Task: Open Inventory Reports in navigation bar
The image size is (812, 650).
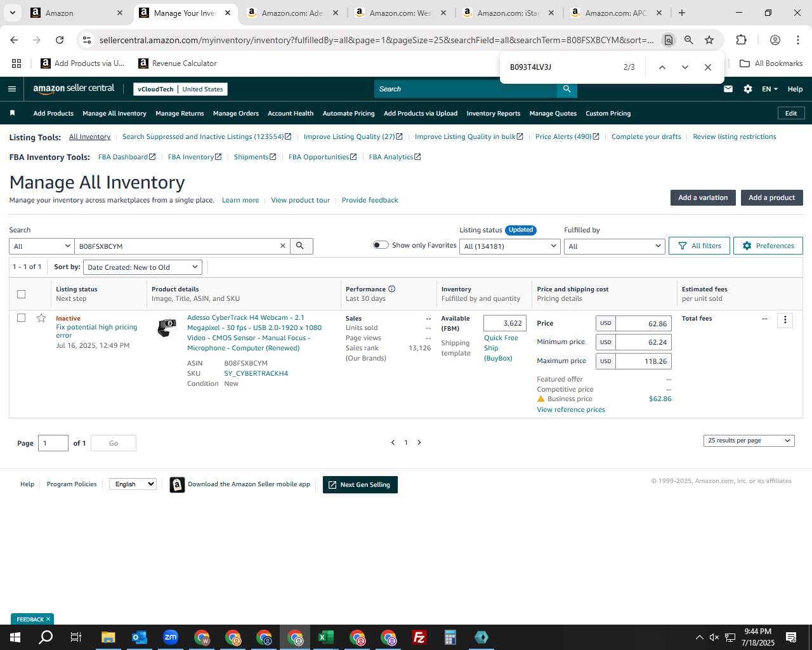Action: click(x=494, y=114)
